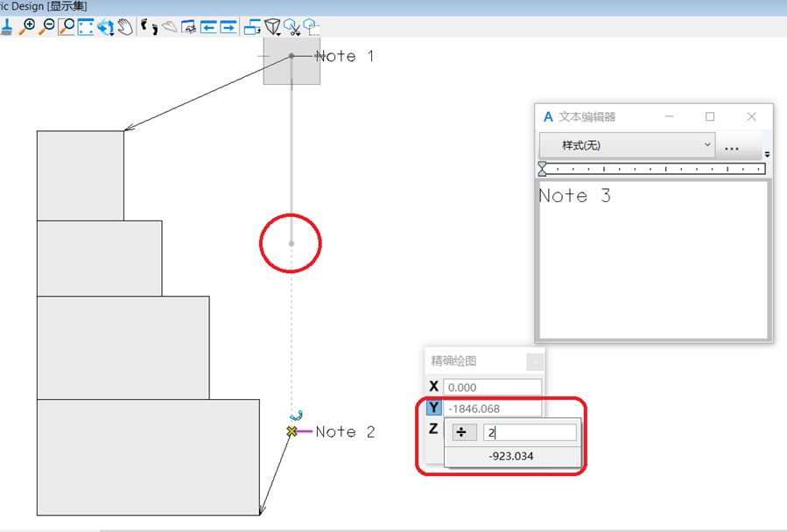This screenshot has width=787, height=532.
Task: Click the View Previous left arrow icon
Action: click(x=208, y=27)
